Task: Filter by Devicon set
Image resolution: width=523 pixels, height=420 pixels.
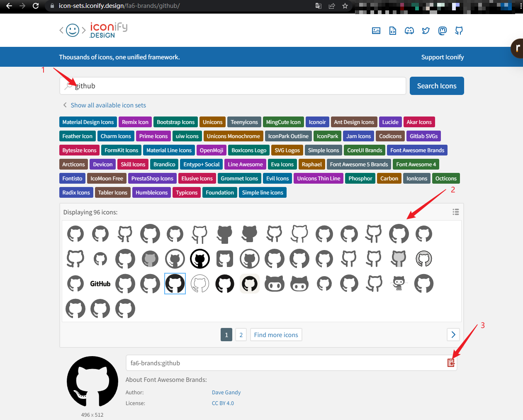Action: tap(103, 164)
